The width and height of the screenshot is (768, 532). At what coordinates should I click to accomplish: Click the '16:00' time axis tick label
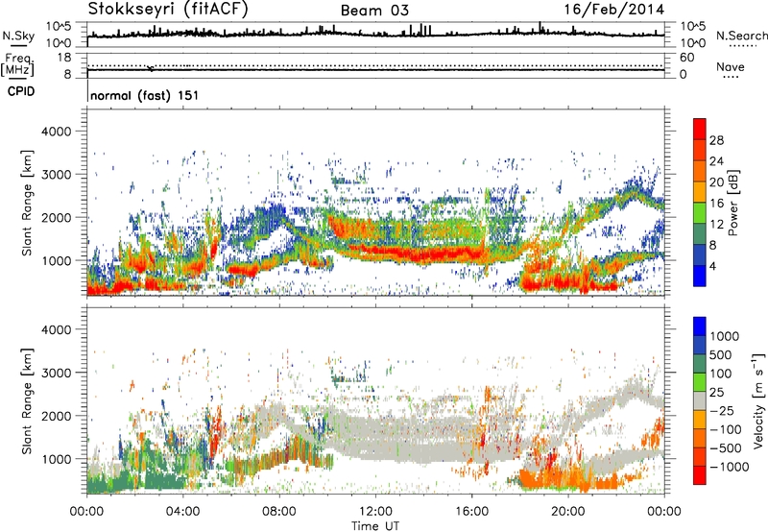472,512
